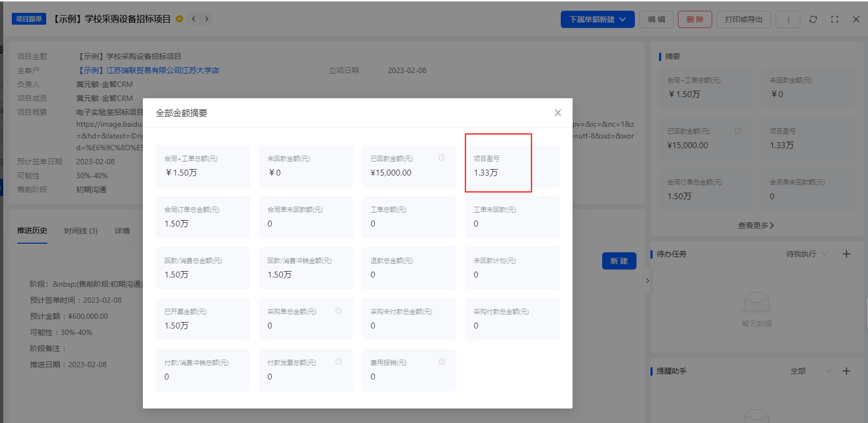
Task: Click 打印或导出 button
Action: pos(744,19)
